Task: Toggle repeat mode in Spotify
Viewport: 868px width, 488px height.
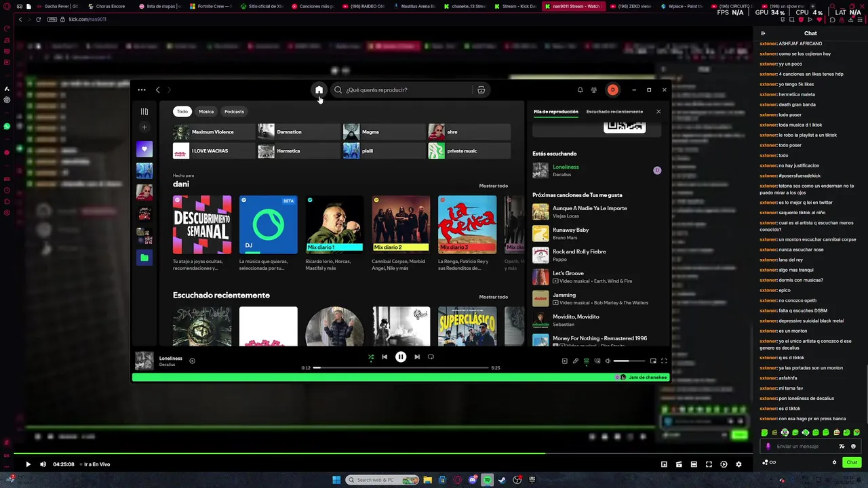Action: (x=431, y=357)
